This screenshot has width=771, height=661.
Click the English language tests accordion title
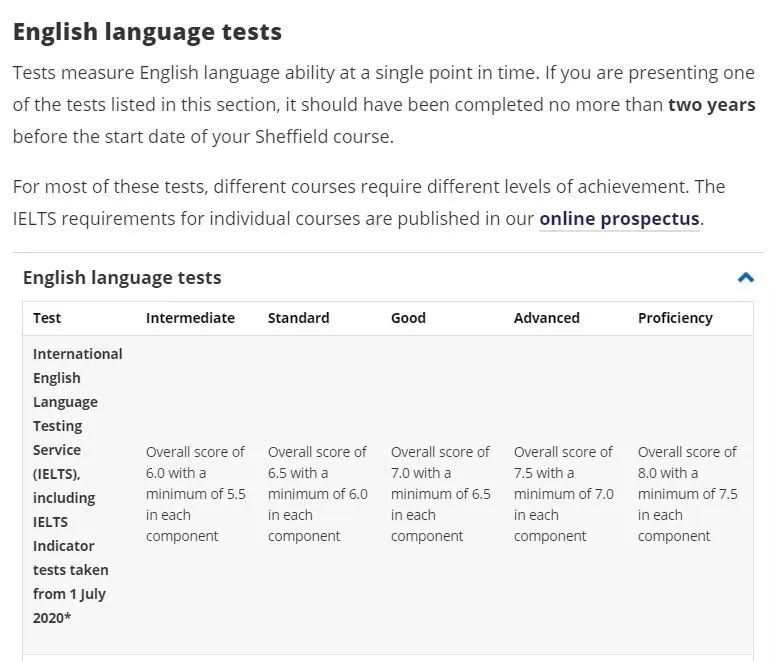click(x=122, y=278)
